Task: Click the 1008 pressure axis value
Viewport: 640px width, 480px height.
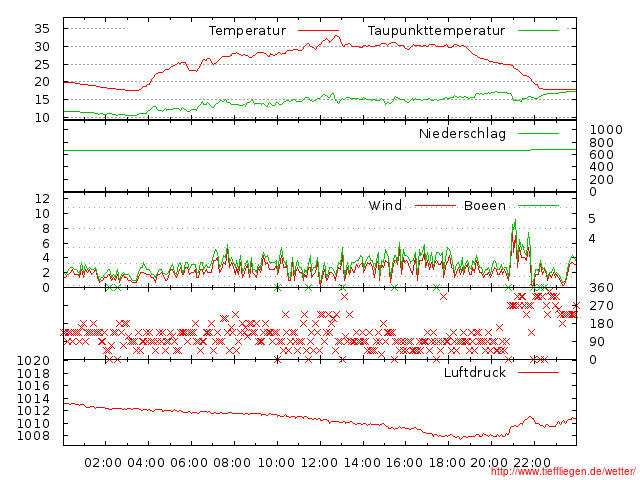Action: click(33, 436)
